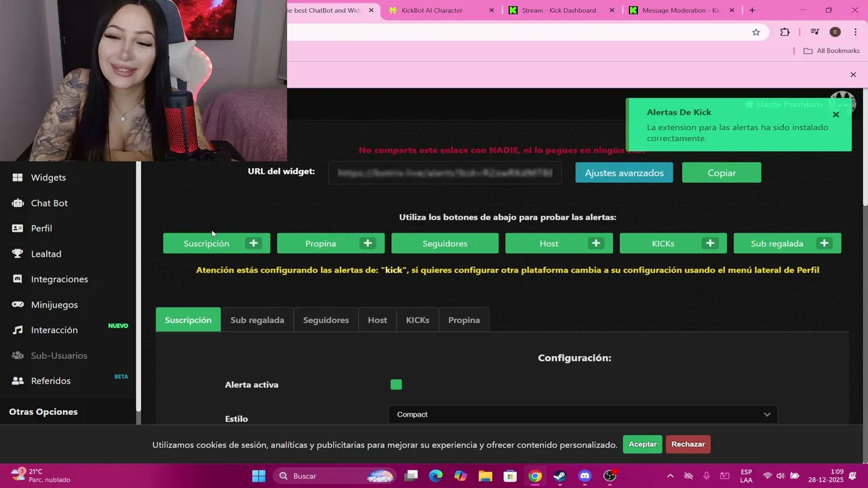The width and height of the screenshot is (868, 488).
Task: Click the Copiar button
Action: [722, 173]
